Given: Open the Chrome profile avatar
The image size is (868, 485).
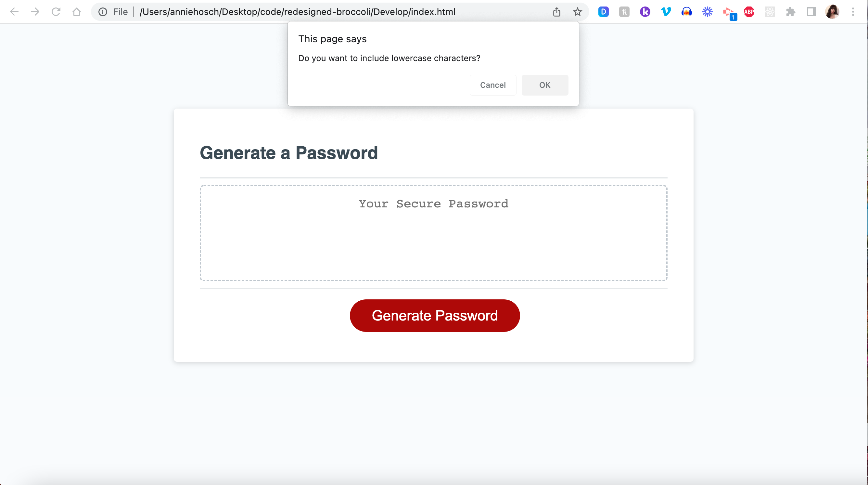Looking at the screenshot, I should (x=832, y=11).
